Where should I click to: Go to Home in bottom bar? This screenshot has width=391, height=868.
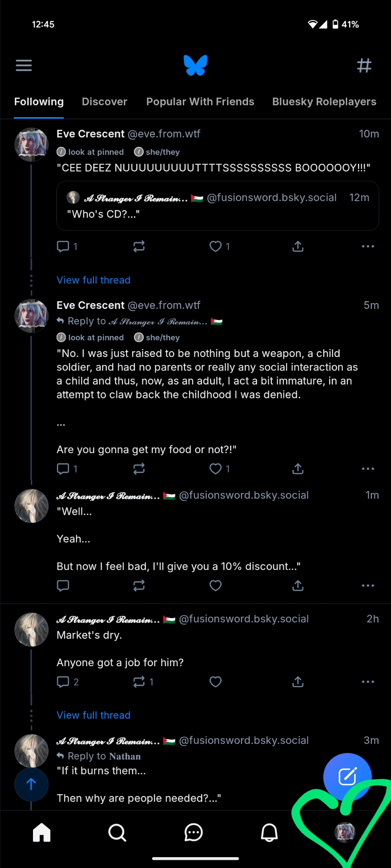(42, 832)
